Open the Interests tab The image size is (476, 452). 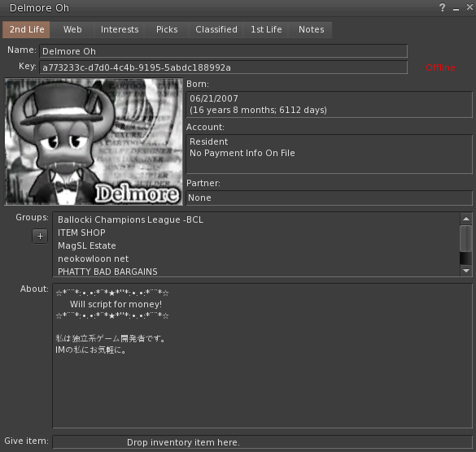click(x=120, y=30)
